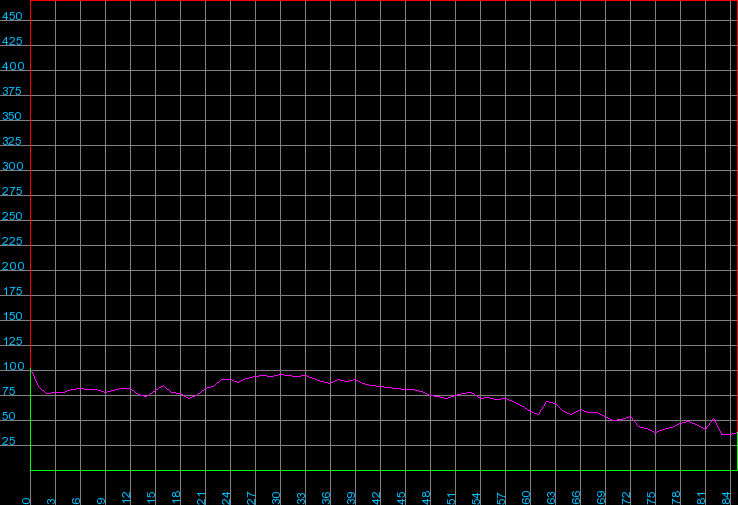The width and height of the screenshot is (738, 505).
Task: Click the 54 horizontal axis label
Action: tap(476, 498)
